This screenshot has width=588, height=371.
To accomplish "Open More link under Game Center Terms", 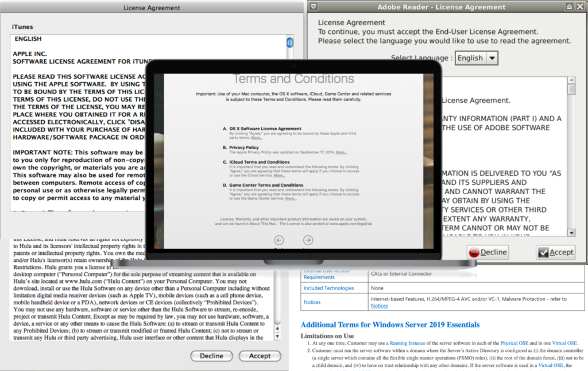I will click(291, 199).
